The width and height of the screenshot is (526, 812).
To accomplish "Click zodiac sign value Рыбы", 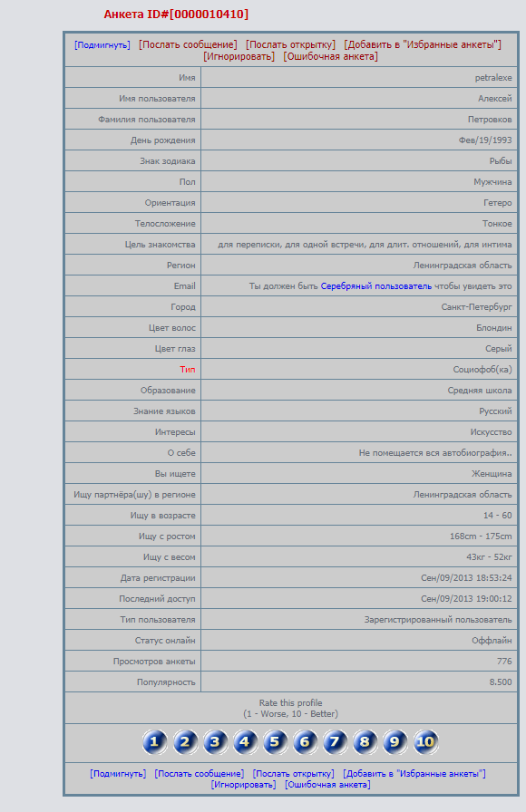I will pos(501,161).
